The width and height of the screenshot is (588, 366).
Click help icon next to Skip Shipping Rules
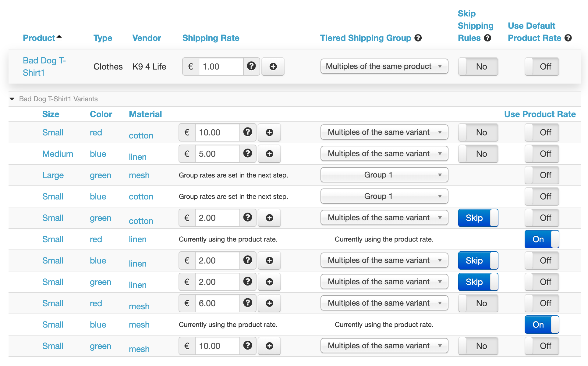(488, 38)
